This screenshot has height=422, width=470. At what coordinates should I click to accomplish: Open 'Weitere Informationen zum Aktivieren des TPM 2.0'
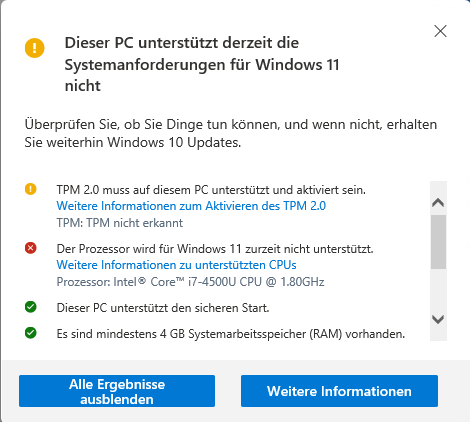coord(191,206)
